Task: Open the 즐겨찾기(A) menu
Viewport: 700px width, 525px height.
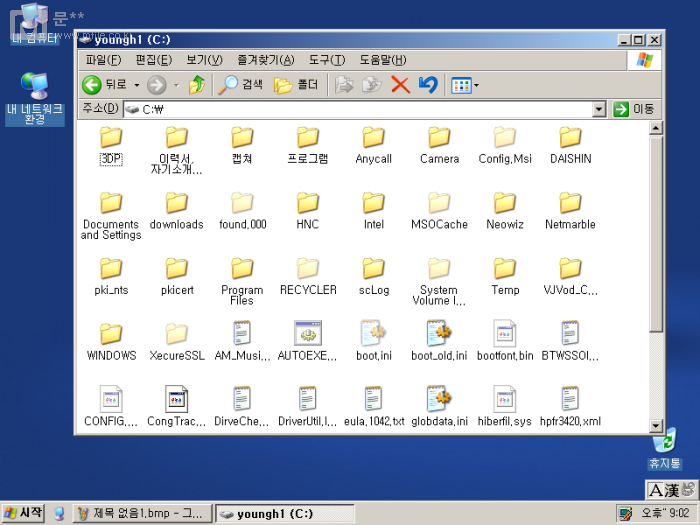Action: click(266, 60)
